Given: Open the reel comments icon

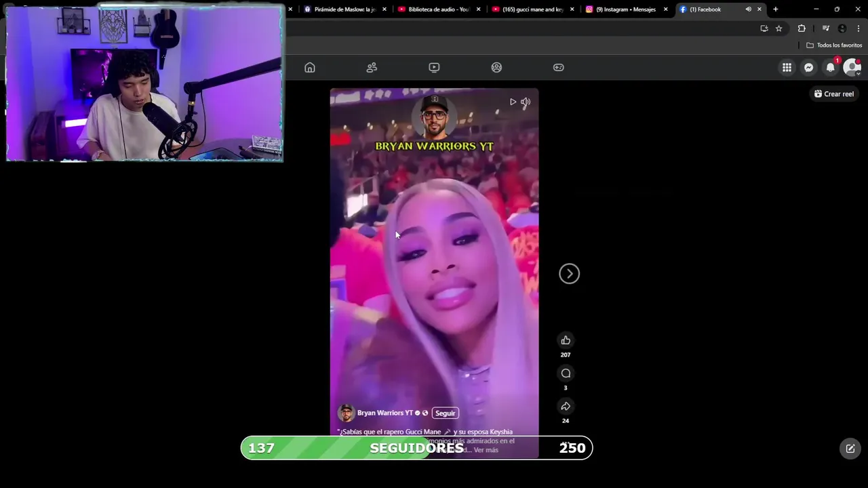Looking at the screenshot, I should click(566, 373).
